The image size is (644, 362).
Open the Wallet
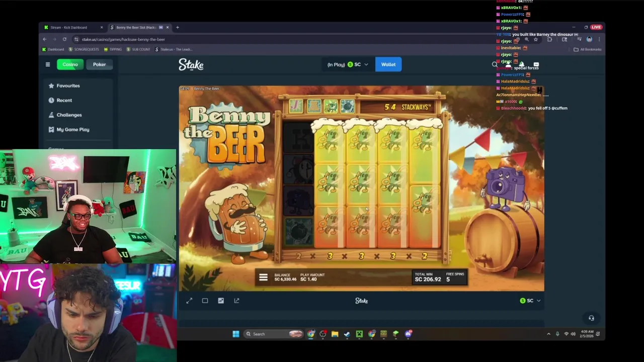(388, 64)
